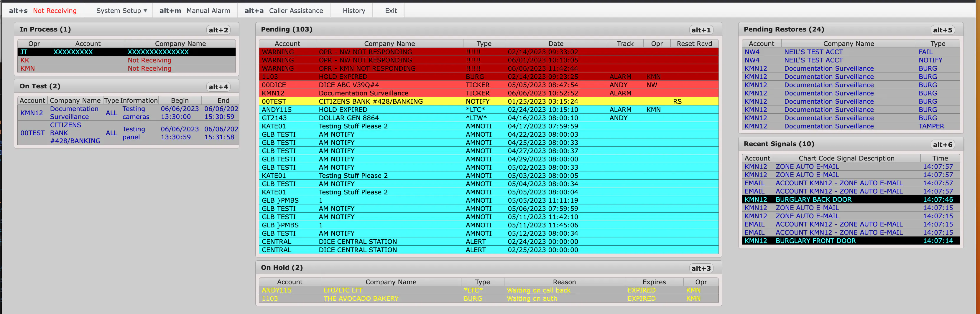
Task: Select GLB TESTI row dated 04/29/2023
Action: coord(489,159)
